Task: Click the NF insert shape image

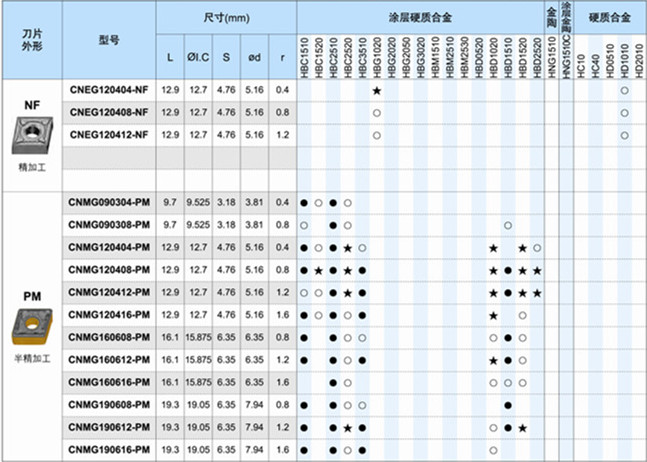Action: [31, 134]
